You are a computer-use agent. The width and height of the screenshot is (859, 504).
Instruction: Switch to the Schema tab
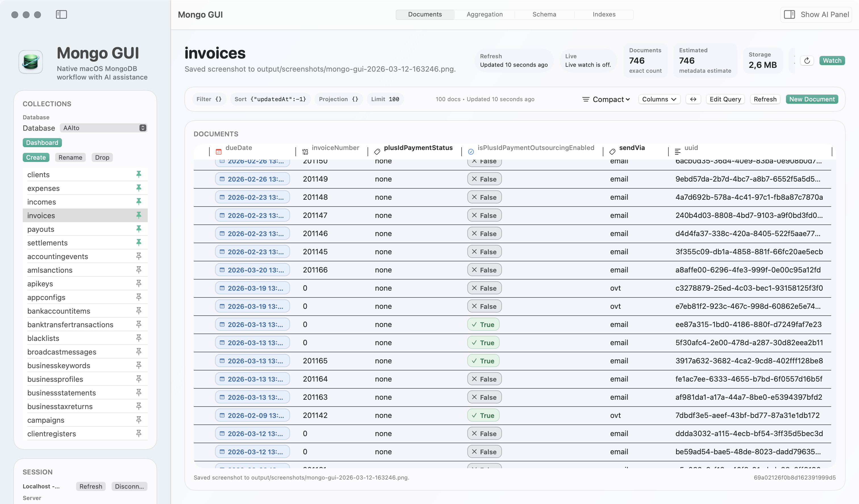(544, 14)
